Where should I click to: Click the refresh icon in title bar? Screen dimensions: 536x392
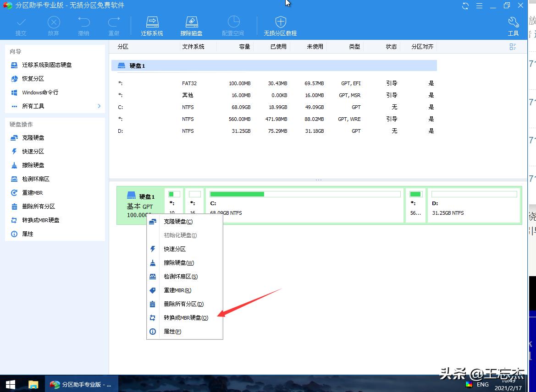click(465, 6)
